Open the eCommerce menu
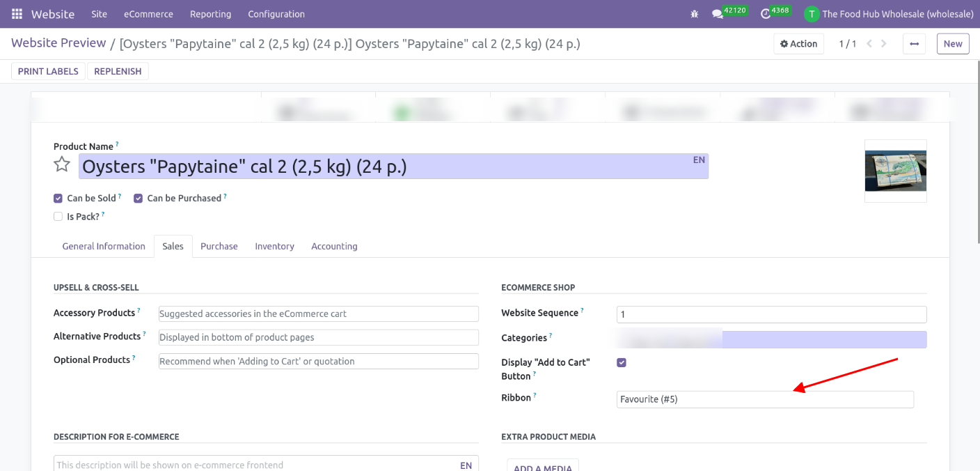This screenshot has width=980, height=471. click(x=148, y=14)
